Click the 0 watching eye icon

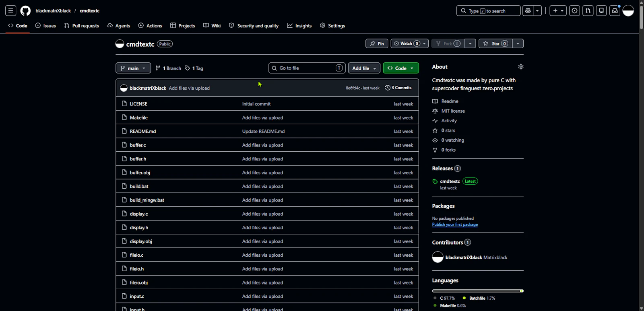pyautogui.click(x=435, y=140)
